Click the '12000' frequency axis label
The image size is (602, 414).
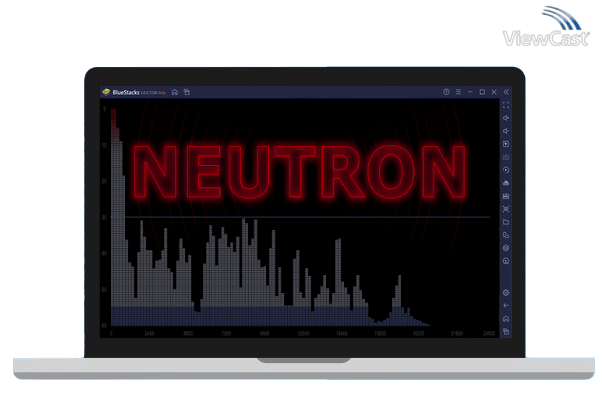click(303, 333)
